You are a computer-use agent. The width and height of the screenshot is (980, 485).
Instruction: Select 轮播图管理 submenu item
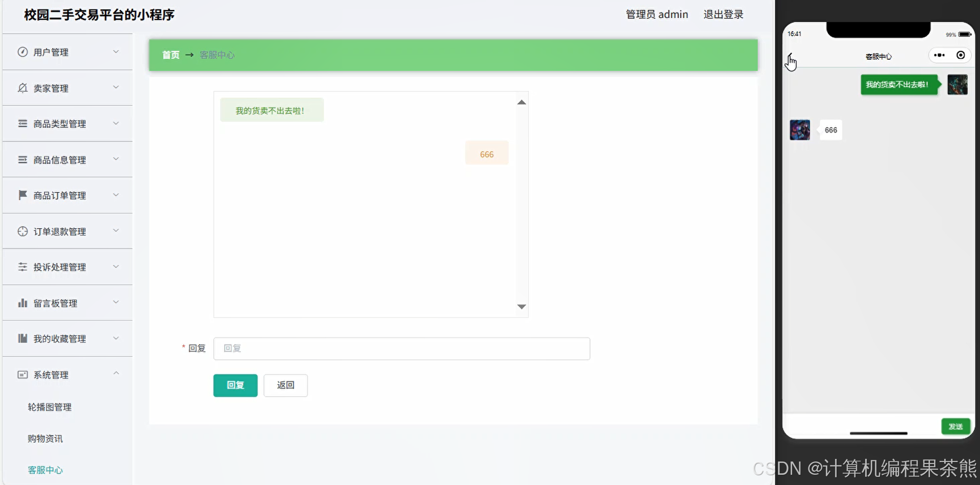[x=50, y=407]
